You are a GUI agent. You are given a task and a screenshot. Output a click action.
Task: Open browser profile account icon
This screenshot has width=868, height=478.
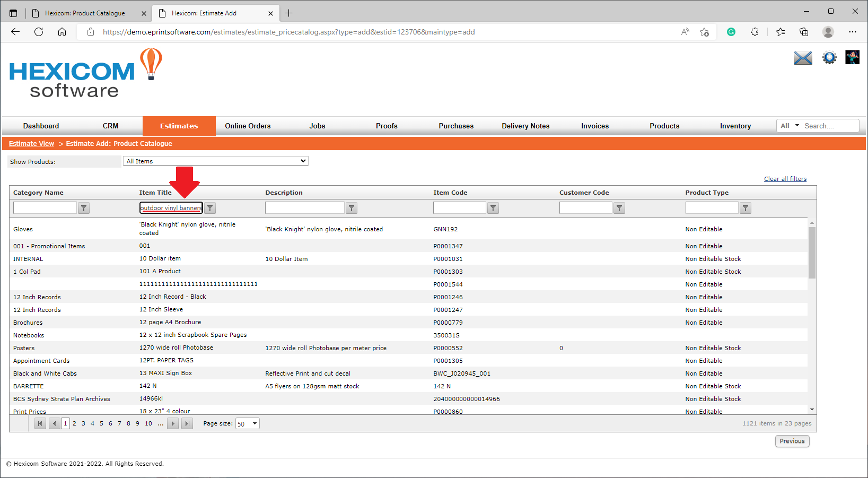pyautogui.click(x=828, y=32)
